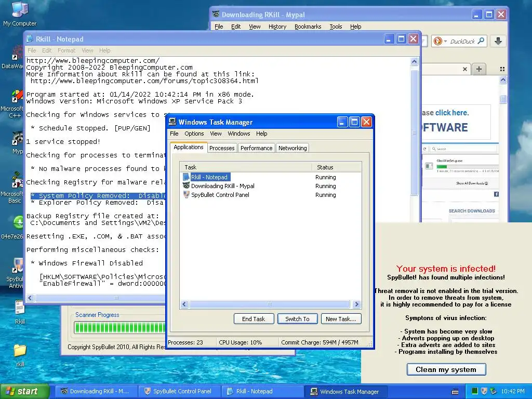Click the Task Manager title bar icon
Viewport: 532px width, 399px height.
(172, 122)
